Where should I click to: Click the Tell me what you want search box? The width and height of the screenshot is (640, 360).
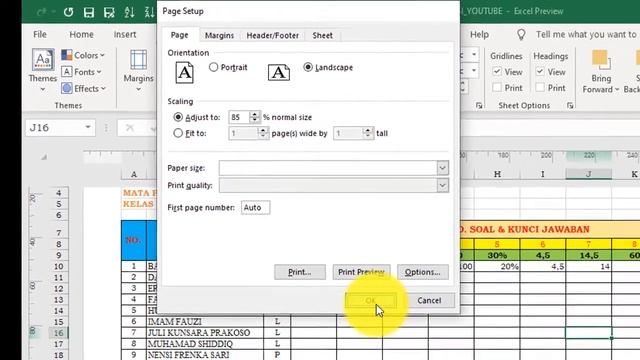[587, 35]
